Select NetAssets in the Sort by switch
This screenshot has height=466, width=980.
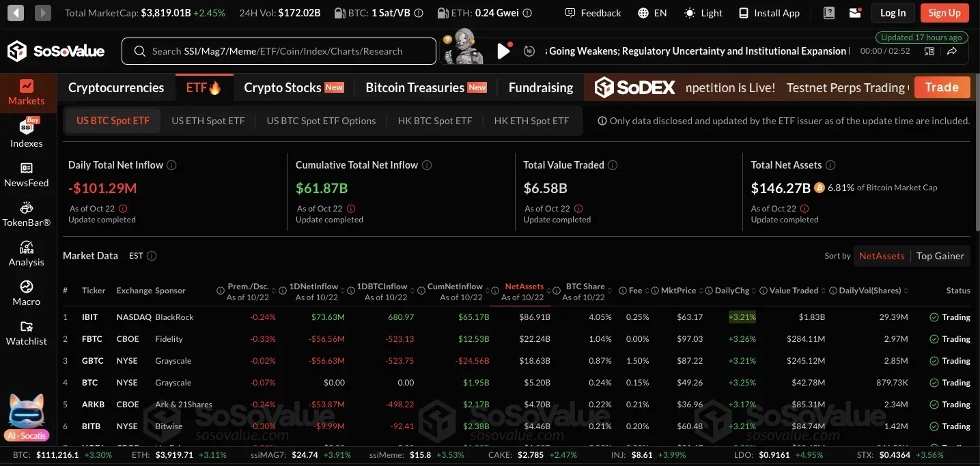tap(881, 256)
